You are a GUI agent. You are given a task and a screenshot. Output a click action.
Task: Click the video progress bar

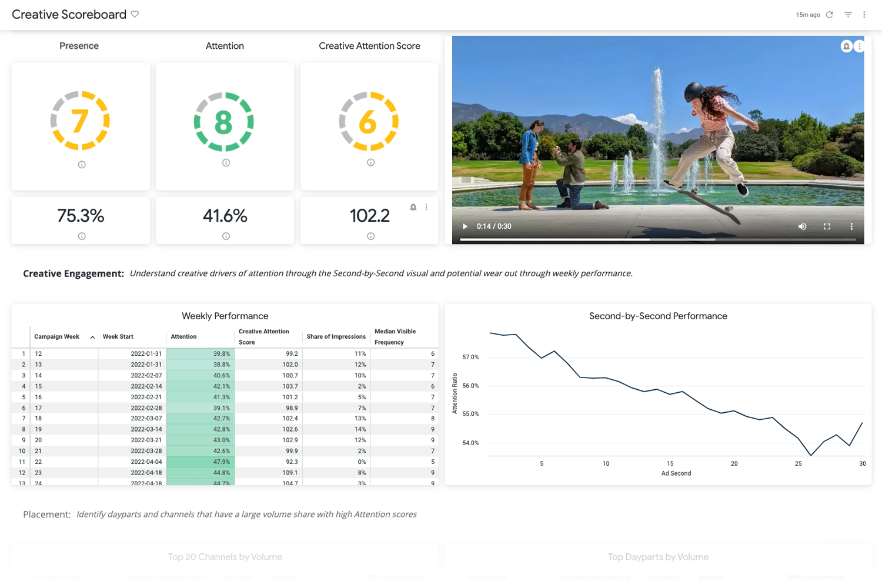[x=659, y=239]
